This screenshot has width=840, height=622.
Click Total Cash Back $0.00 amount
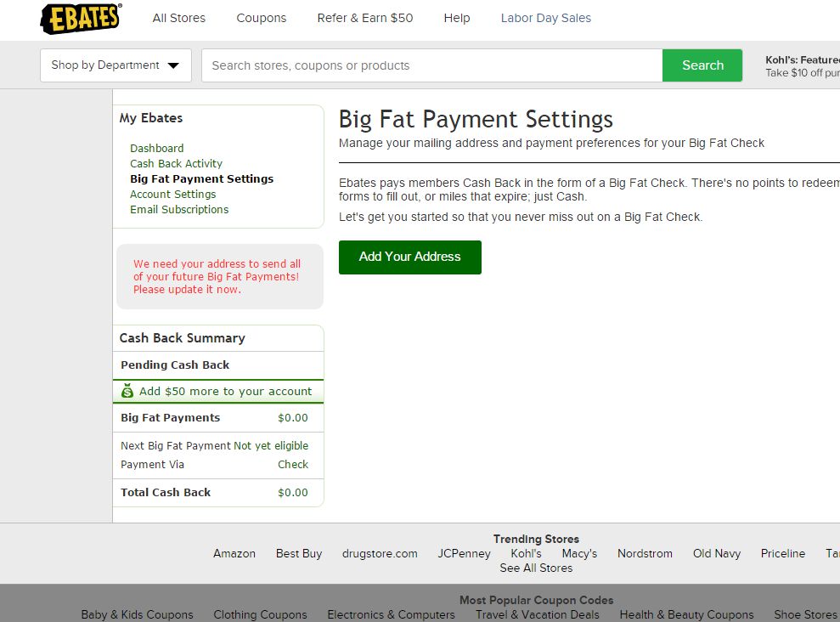click(x=293, y=493)
